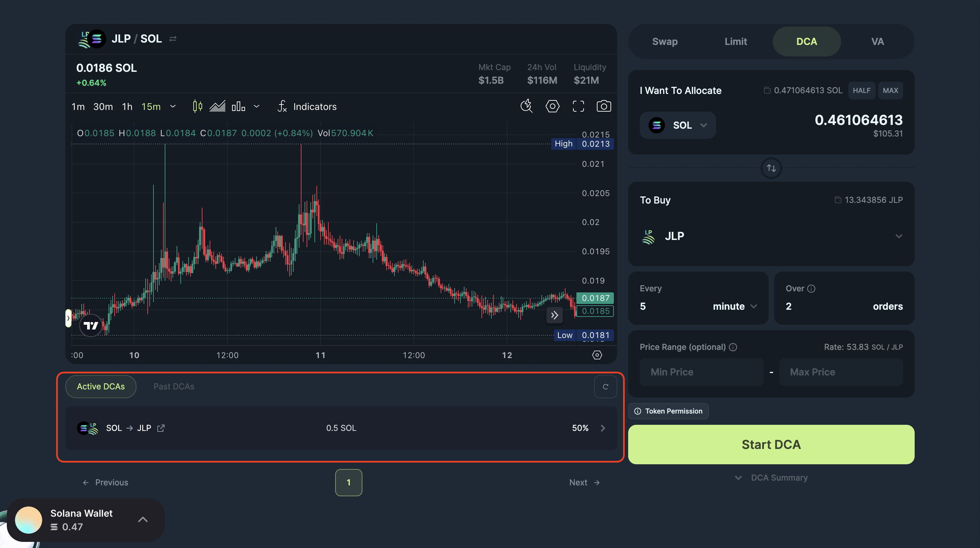Click the JLP balance wallet icon
This screenshot has width=980, height=548.
click(x=838, y=200)
